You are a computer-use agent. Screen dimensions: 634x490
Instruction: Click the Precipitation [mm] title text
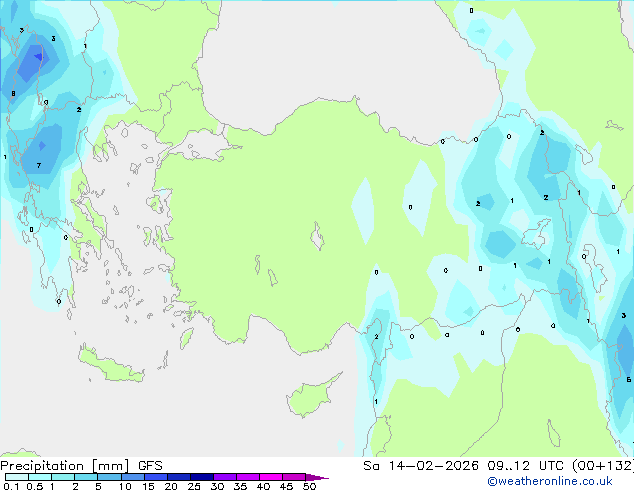click(65, 466)
